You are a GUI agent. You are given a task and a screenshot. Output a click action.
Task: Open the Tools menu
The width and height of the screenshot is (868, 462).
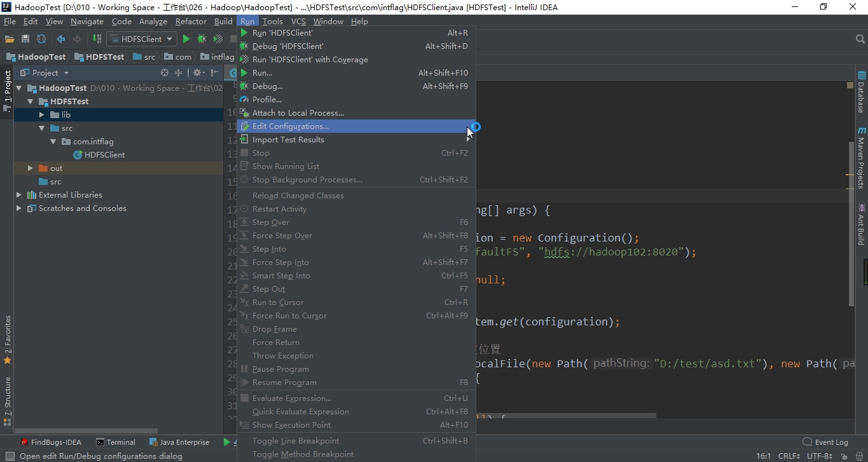[x=272, y=21]
